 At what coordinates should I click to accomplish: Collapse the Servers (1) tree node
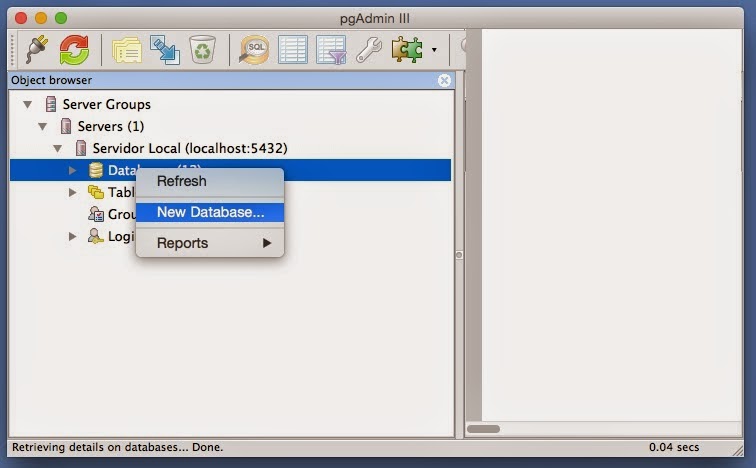[42, 126]
